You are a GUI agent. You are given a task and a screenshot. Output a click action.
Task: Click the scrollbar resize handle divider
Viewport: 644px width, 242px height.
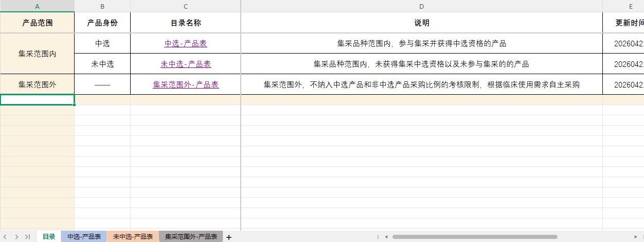point(378,237)
